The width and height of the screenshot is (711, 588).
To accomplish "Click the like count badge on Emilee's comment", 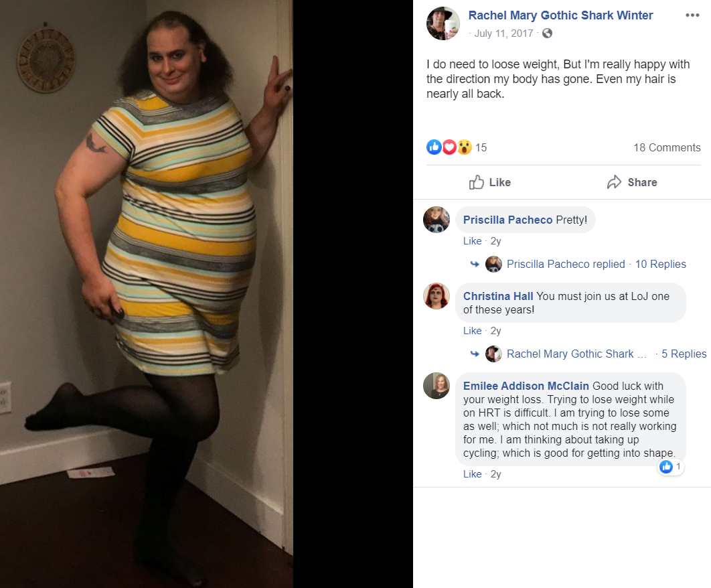I will point(671,466).
